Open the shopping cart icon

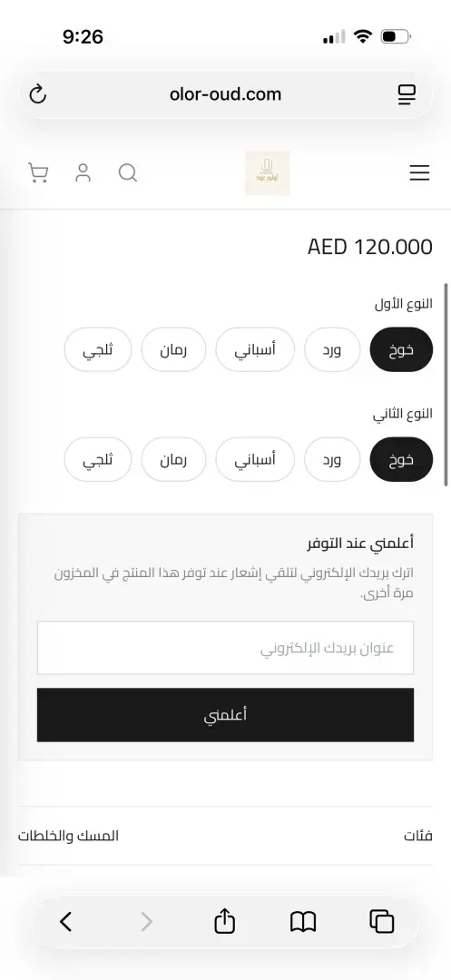click(x=38, y=172)
